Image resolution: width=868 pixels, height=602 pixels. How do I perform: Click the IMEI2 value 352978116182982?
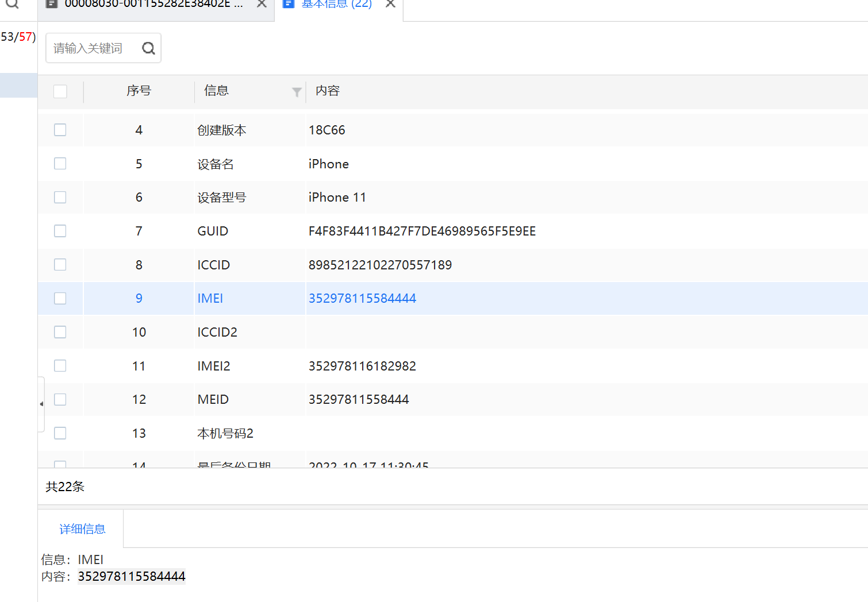pos(362,366)
